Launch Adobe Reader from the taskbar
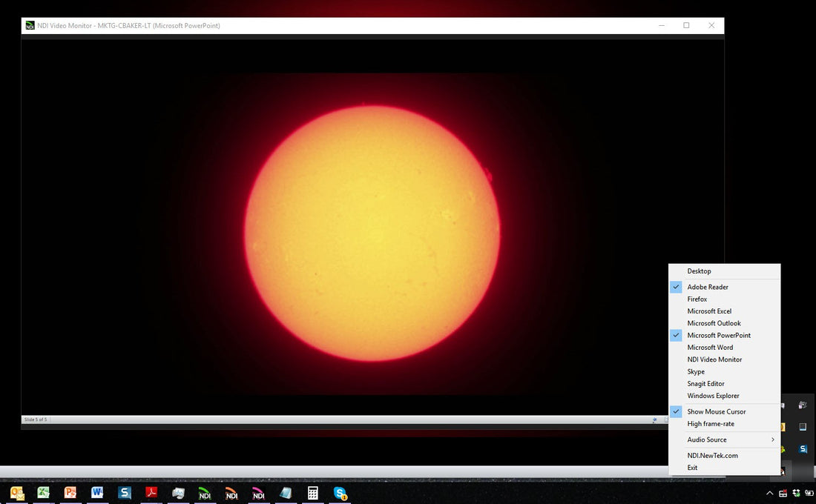 (x=151, y=493)
